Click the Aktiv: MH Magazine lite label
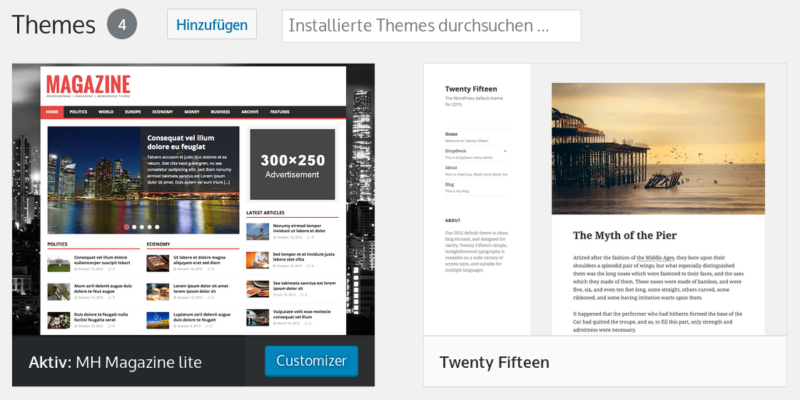 (115, 362)
